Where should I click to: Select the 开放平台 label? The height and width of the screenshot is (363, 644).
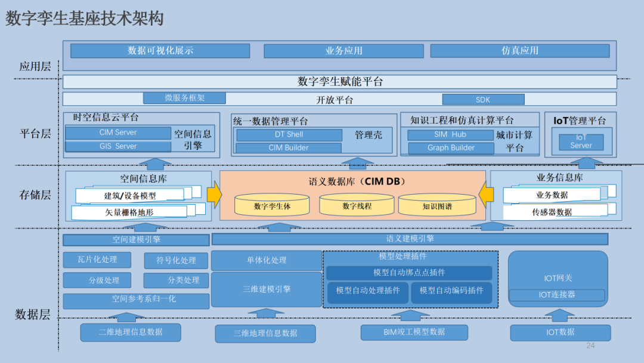pyautogui.click(x=335, y=100)
